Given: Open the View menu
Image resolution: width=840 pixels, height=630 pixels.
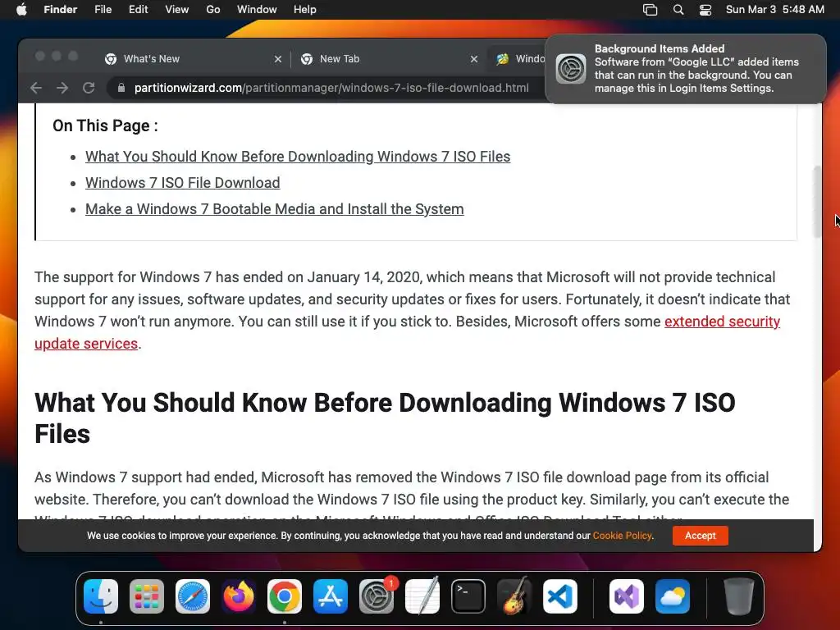Looking at the screenshot, I should coord(177,10).
